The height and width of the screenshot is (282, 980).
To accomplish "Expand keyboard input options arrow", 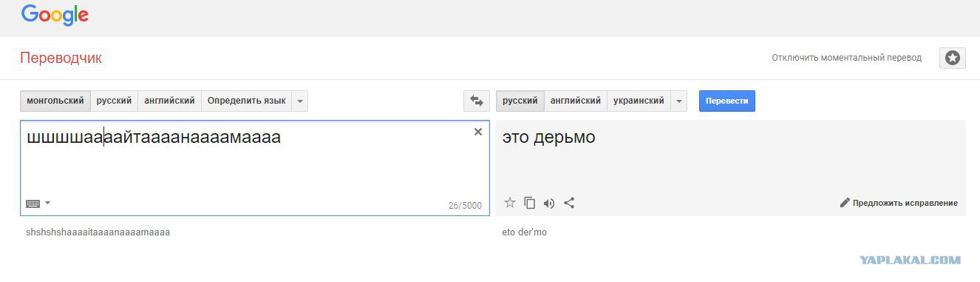I will 47,203.
